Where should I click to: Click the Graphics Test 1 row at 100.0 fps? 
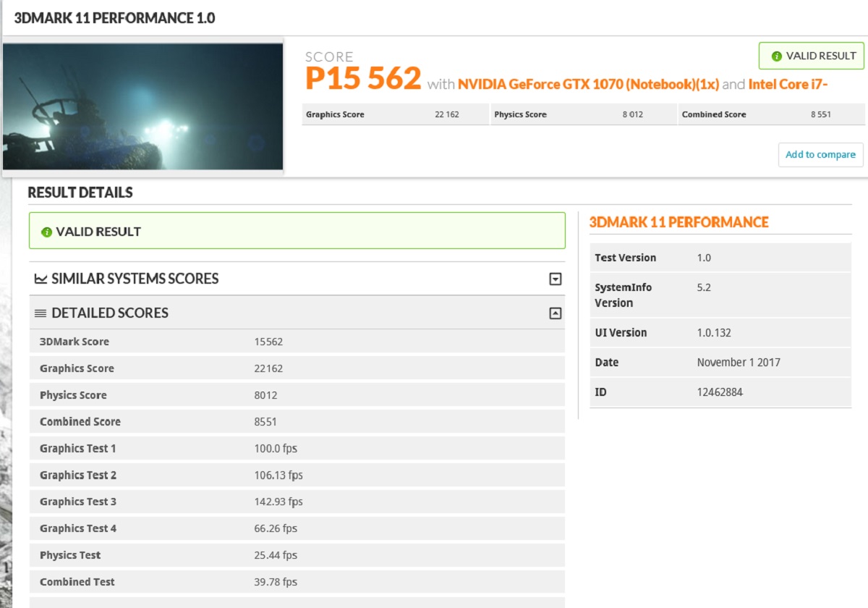pos(297,449)
